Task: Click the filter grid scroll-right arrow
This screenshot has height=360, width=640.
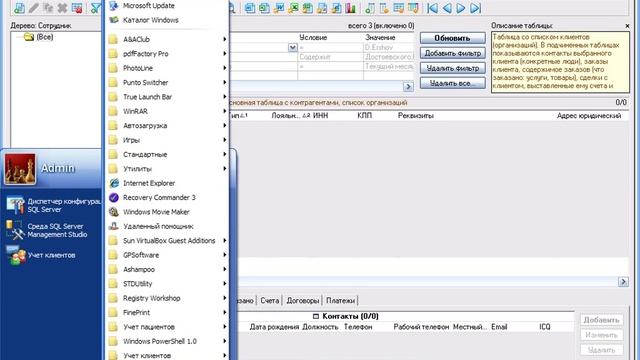Action: point(408,87)
